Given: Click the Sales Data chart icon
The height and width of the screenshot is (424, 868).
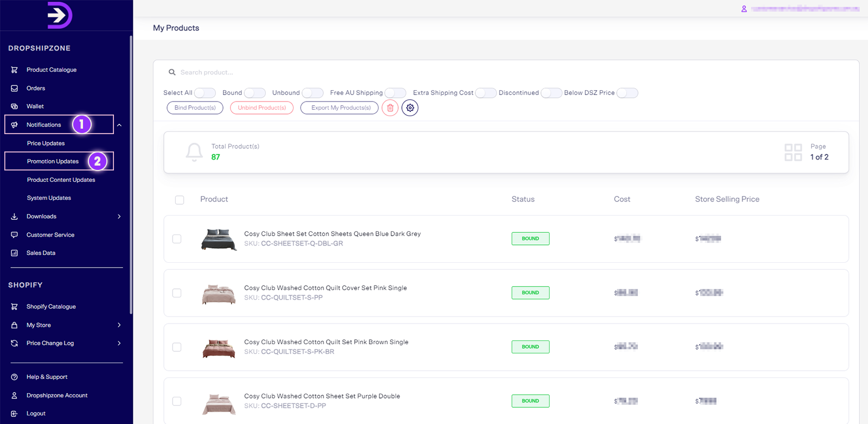Looking at the screenshot, I should coord(15,253).
